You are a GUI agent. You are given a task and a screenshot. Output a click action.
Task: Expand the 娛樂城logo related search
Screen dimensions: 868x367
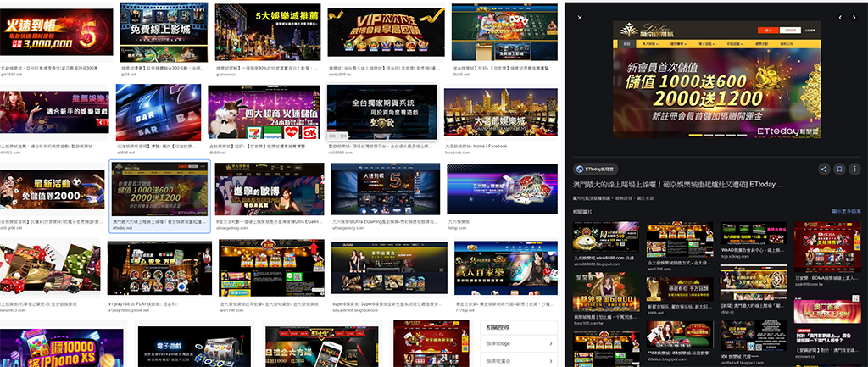[x=520, y=344]
